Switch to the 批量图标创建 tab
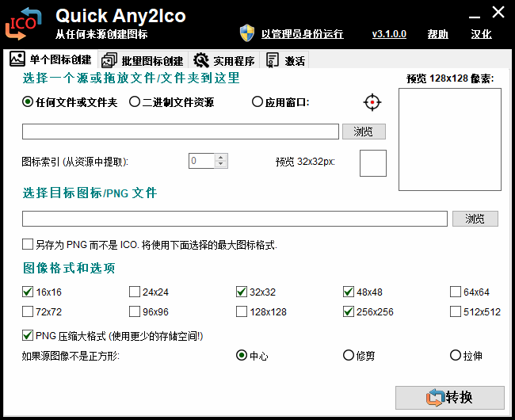 pyautogui.click(x=143, y=61)
